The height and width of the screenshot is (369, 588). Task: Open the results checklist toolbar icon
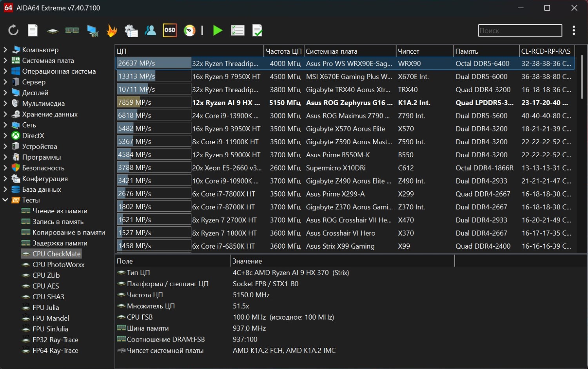pyautogui.click(x=238, y=30)
